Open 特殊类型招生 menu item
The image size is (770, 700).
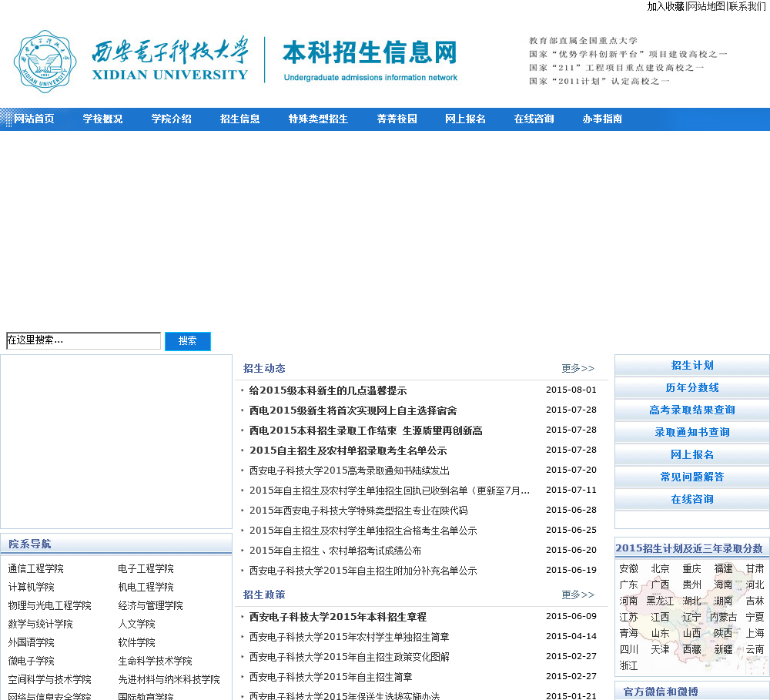click(x=318, y=119)
